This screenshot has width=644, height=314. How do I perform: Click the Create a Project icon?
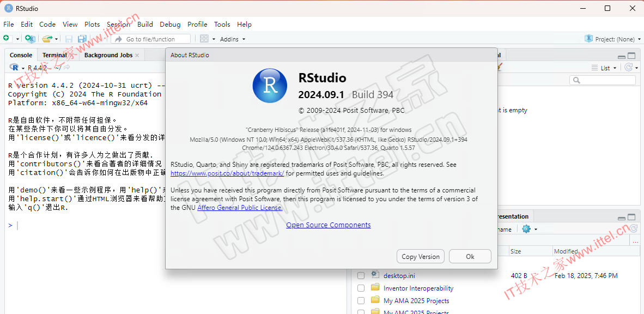(30, 39)
